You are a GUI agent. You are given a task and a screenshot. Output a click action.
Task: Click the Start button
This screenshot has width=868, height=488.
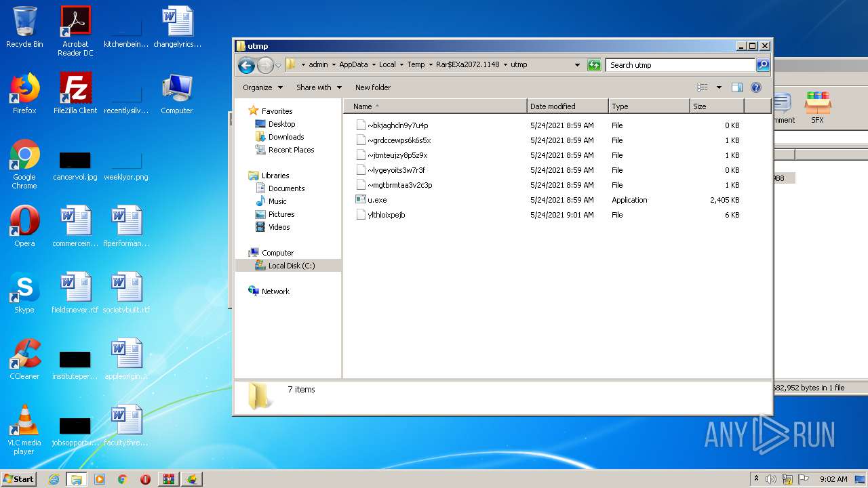pos(19,479)
